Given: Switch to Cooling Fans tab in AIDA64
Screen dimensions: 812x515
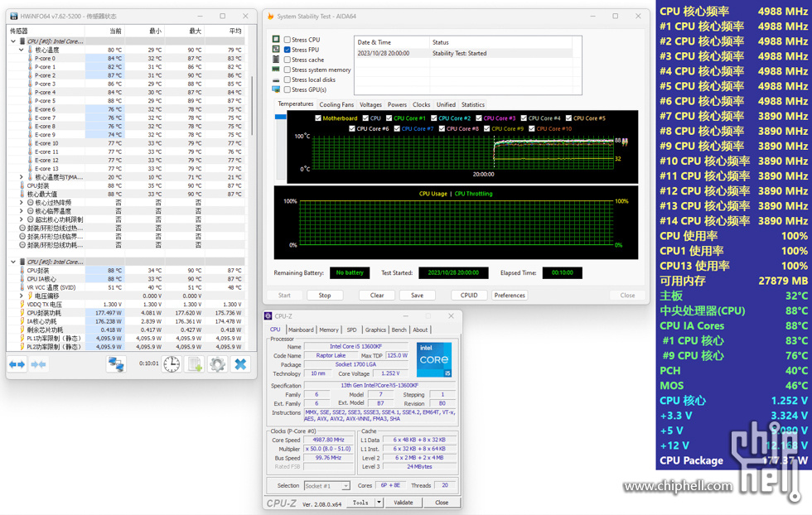Looking at the screenshot, I should [336, 104].
